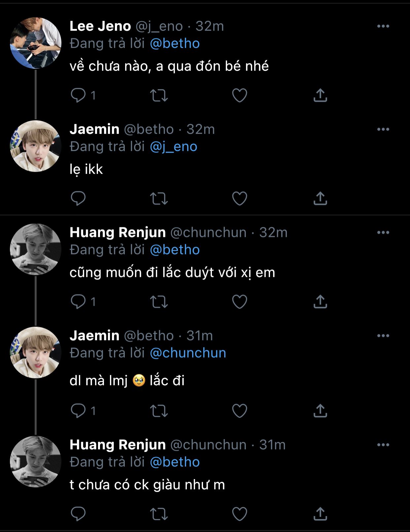Retweet Huang Renjun's 'cũng muốn đi' tweet
The height and width of the screenshot is (532, 410).
[159, 302]
